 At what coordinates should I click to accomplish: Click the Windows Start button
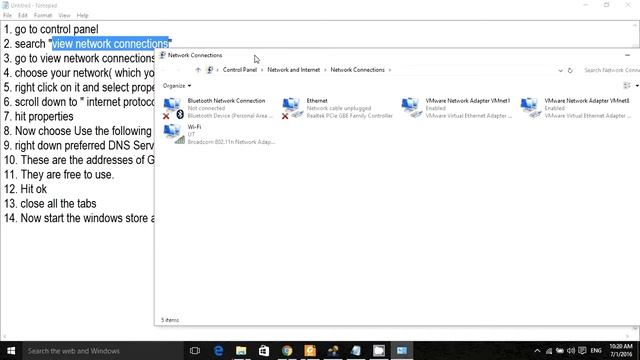click(11, 351)
